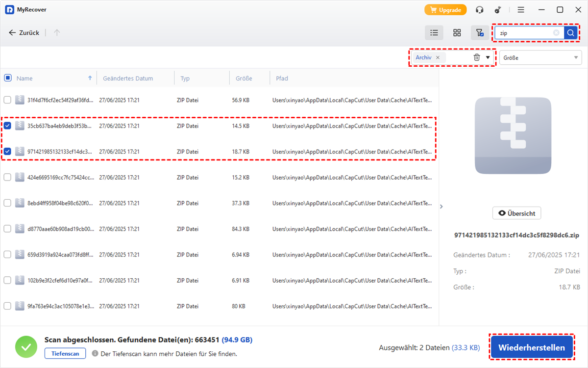Click the key license icon
This screenshot has height=368, width=588.
498,10
